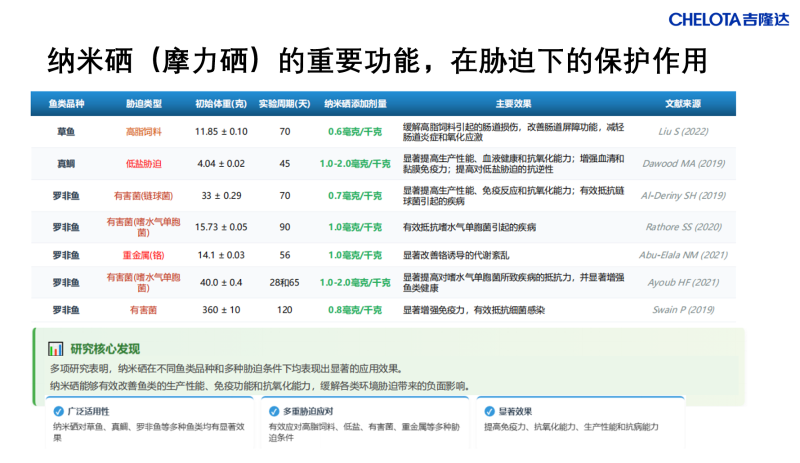Select the 鱼类品种 column header
The height and width of the screenshot is (463, 800).
click(x=66, y=103)
